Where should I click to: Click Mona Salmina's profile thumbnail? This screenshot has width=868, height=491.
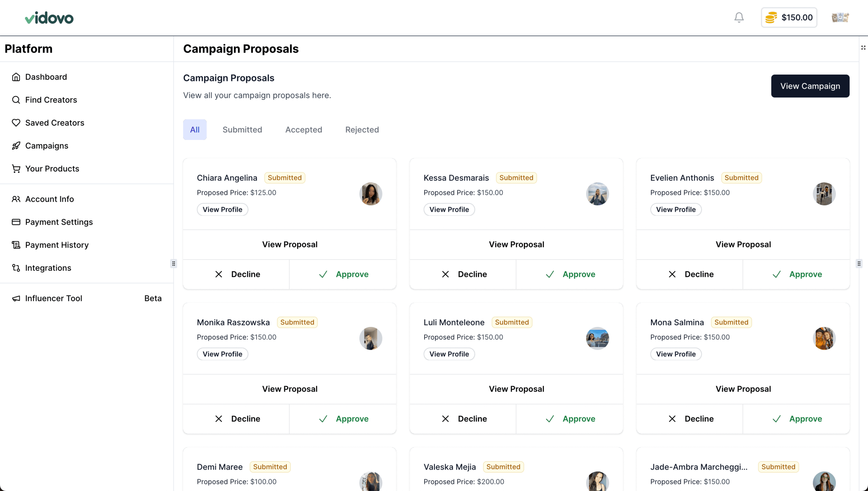click(x=824, y=338)
